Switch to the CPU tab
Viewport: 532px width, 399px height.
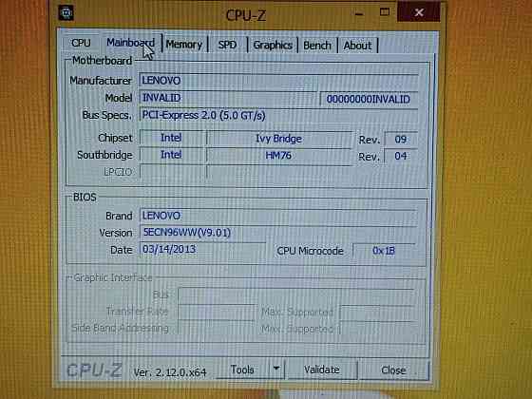coord(81,43)
